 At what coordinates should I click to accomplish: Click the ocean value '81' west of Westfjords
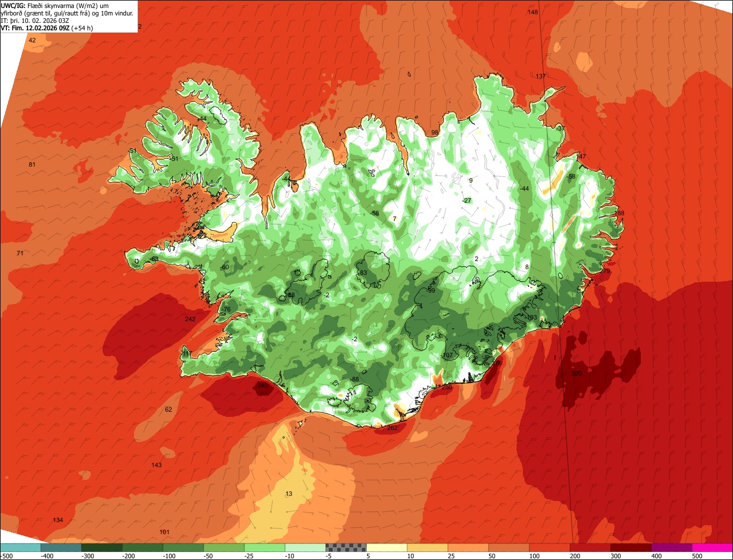32,164
